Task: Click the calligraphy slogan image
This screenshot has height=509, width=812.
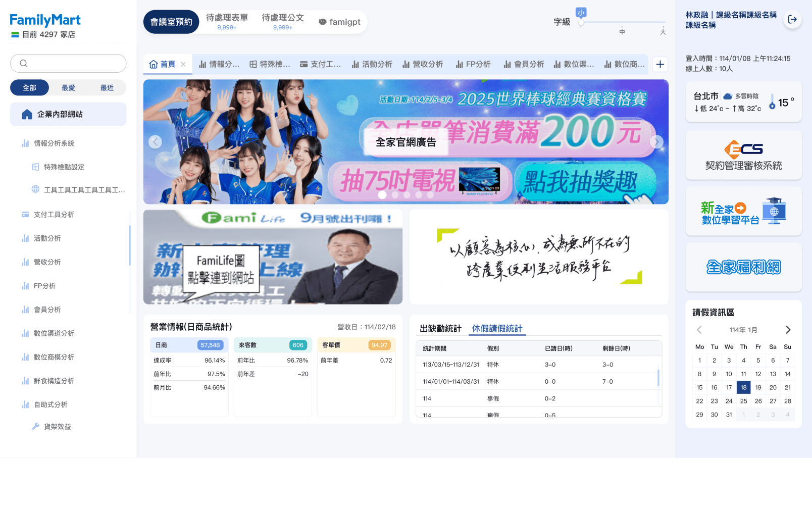Action: (x=539, y=257)
